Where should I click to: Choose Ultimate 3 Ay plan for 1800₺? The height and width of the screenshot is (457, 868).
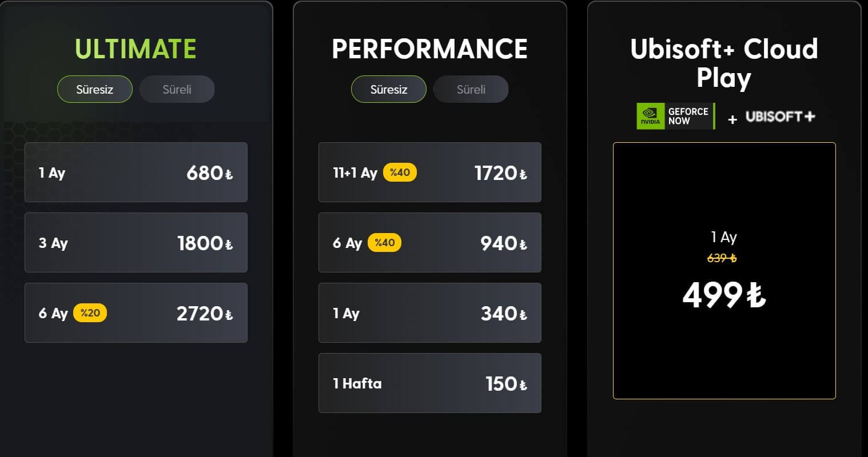[x=136, y=243]
